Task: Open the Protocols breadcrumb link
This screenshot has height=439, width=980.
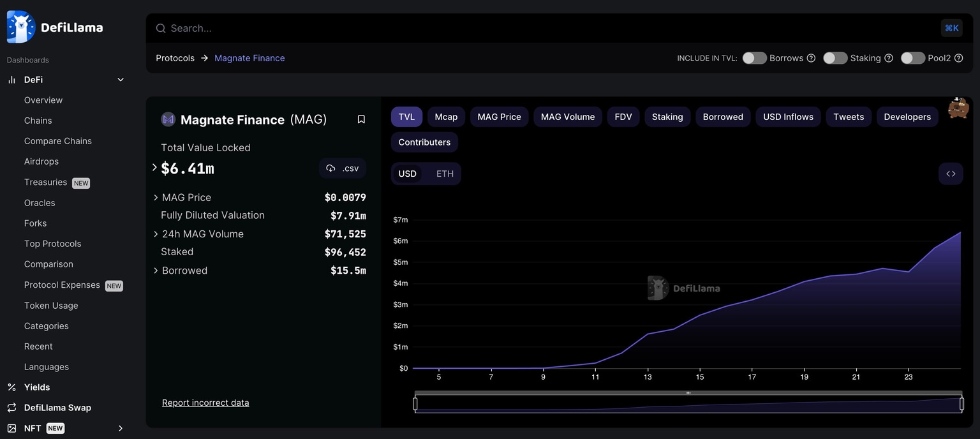Action: tap(174, 57)
